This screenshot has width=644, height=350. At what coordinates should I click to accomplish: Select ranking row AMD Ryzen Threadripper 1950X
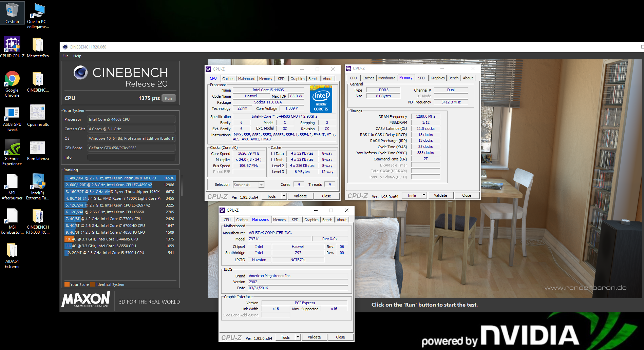tap(120, 192)
